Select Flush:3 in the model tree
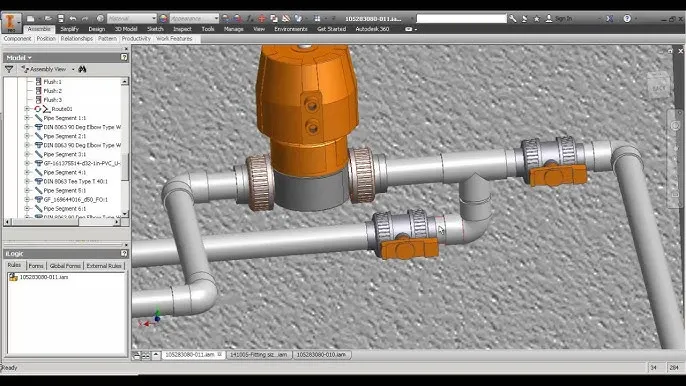The image size is (686, 386). 52,100
